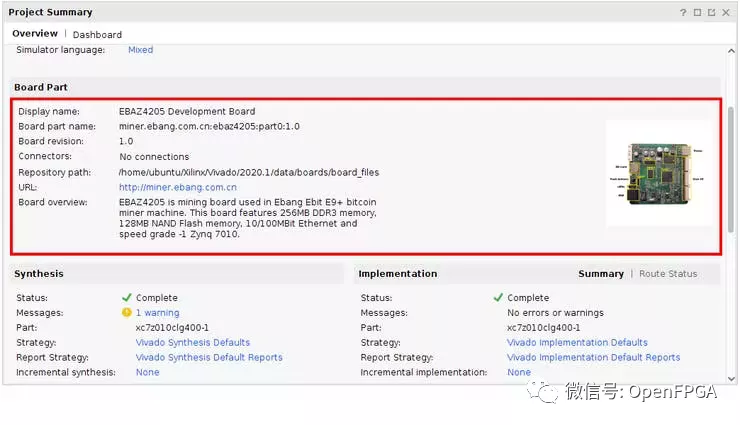Click the yellow synthesis warning icon

(126, 312)
